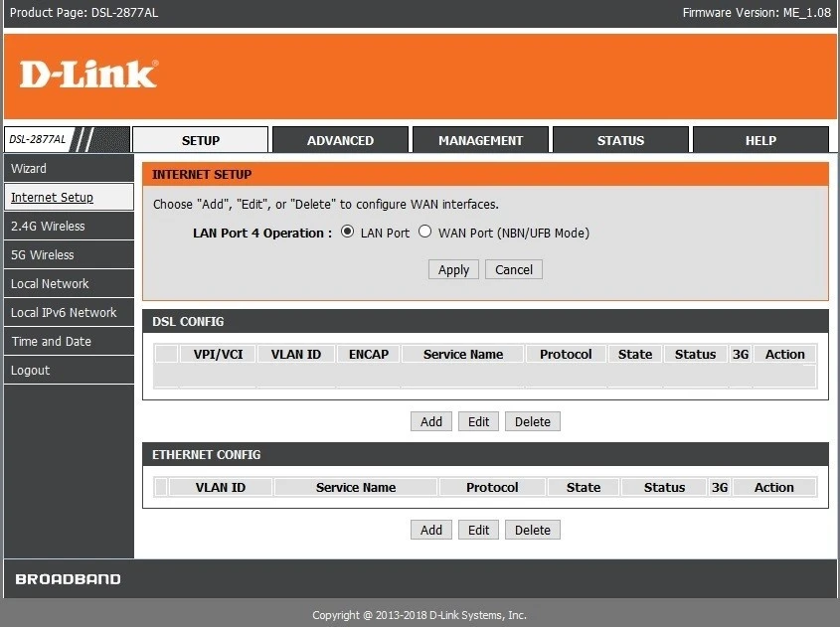Viewport: 840px width, 627px height.
Task: Go to the STATUS tab
Action: 620,140
